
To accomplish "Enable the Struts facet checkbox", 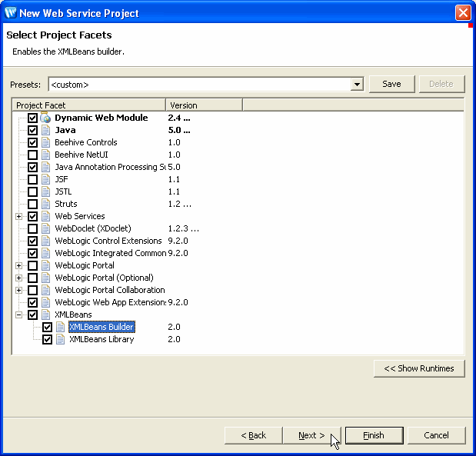I will tap(33, 204).
